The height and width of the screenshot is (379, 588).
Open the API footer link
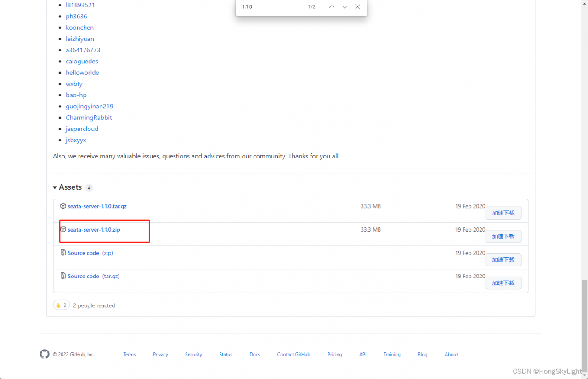[363, 354]
